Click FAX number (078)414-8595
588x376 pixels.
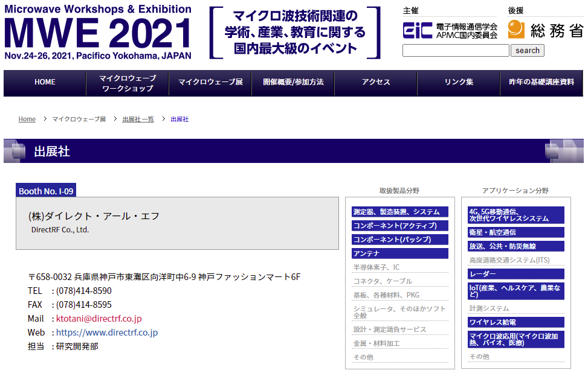(x=84, y=305)
